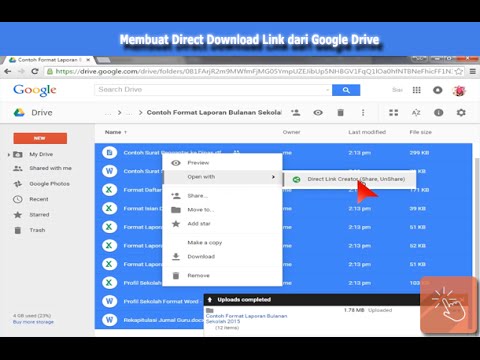Click the Profil Sekolah spreadsheet icon
The width and height of the screenshot is (480, 360).
coord(109,283)
